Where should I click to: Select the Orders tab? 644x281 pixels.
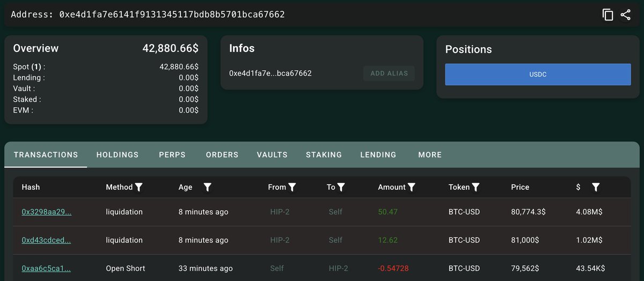tap(222, 154)
